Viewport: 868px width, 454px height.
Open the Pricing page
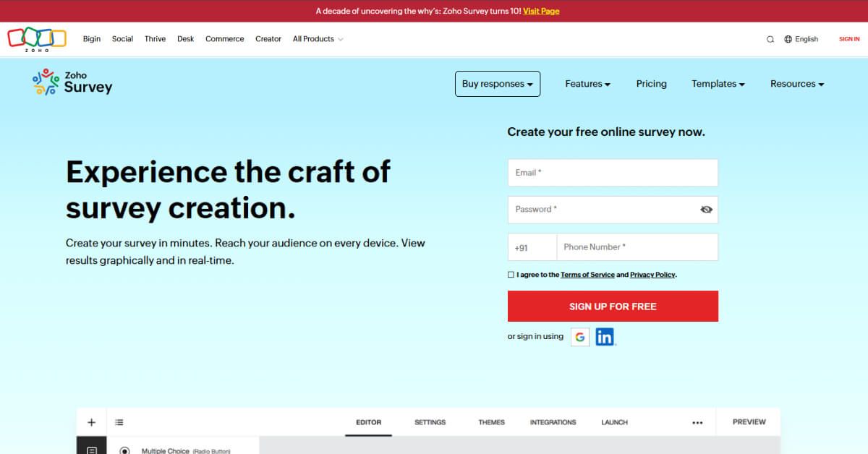click(x=651, y=84)
